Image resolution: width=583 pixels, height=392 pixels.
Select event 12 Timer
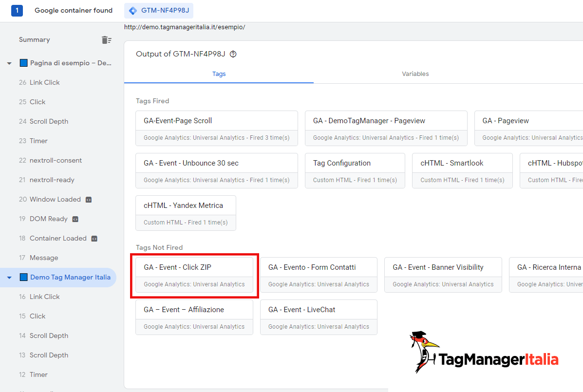[34, 375]
